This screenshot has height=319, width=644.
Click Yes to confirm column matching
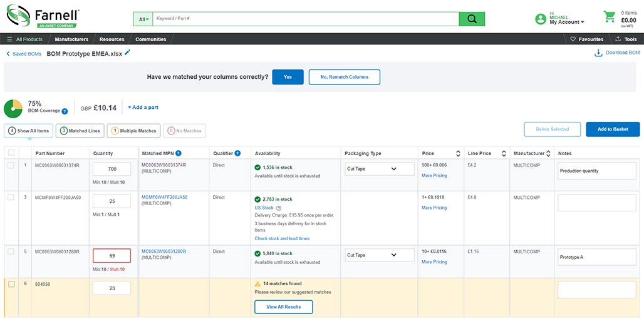coord(288,77)
